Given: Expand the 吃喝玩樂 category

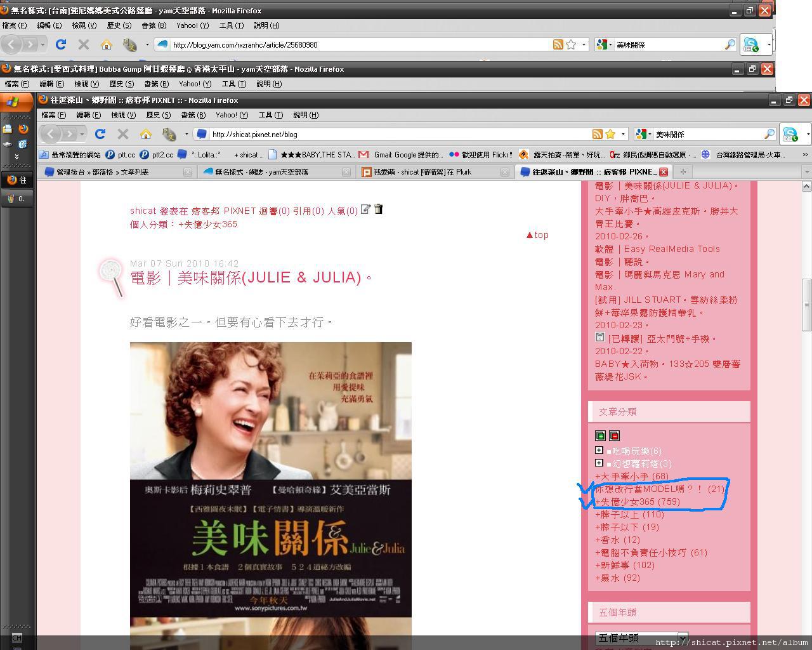Looking at the screenshot, I should coord(599,450).
